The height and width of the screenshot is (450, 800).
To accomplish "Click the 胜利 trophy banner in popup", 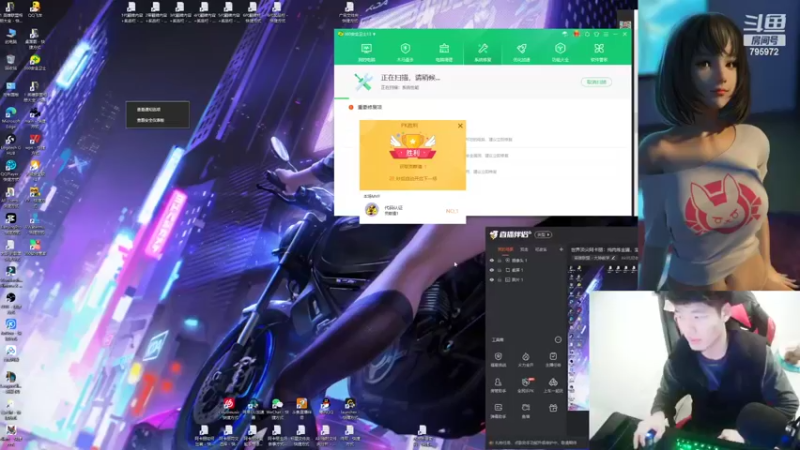I will (x=412, y=147).
